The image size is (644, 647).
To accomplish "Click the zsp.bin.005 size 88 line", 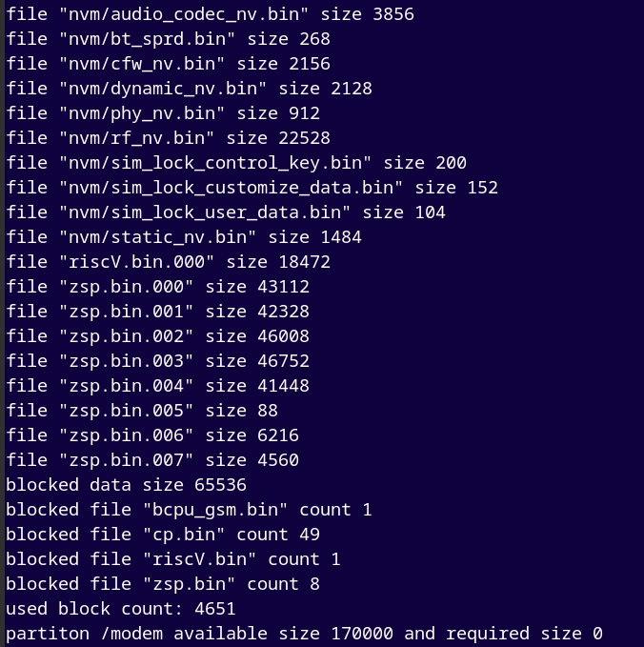I will click(142, 411).
